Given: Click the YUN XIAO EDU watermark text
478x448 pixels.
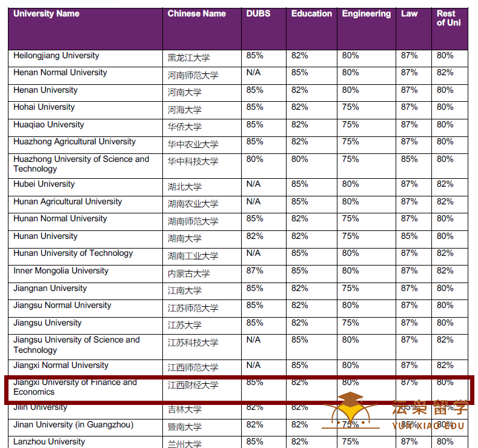Looking at the screenshot, I should pos(428,426).
